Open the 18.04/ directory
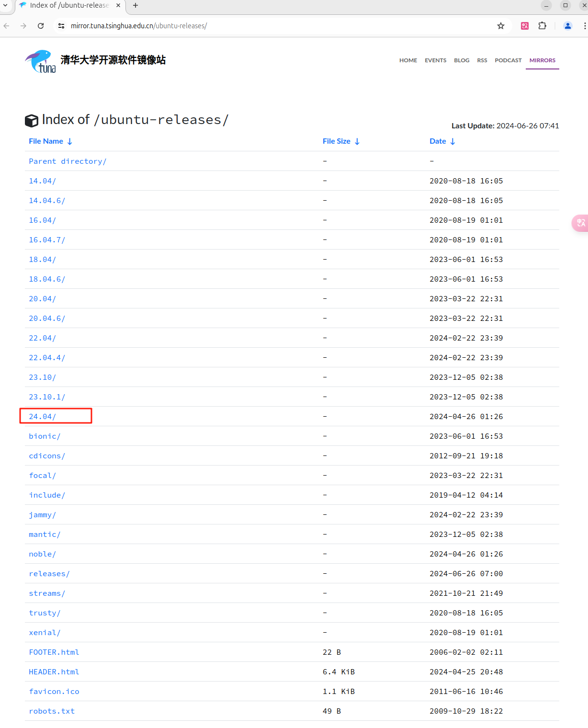 tap(42, 260)
